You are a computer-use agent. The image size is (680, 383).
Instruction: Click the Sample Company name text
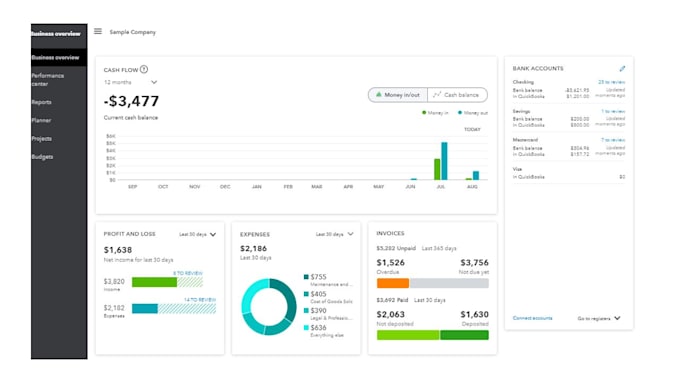coord(132,32)
